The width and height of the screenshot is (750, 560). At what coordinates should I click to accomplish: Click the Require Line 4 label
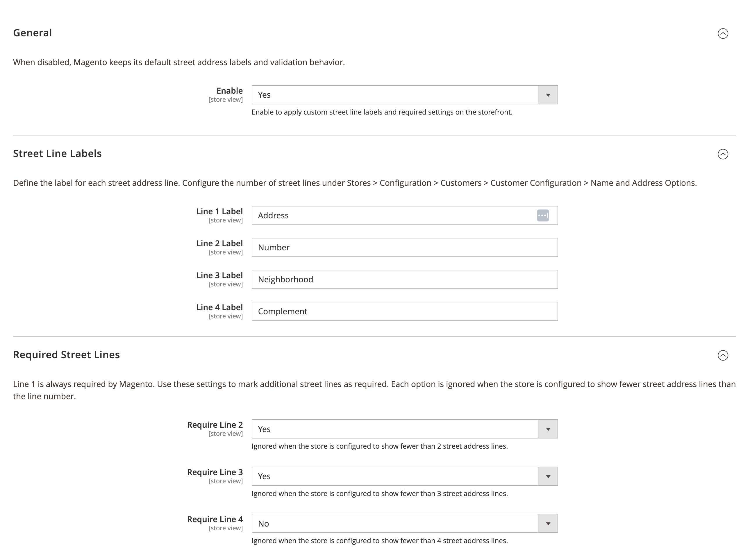[x=215, y=519]
